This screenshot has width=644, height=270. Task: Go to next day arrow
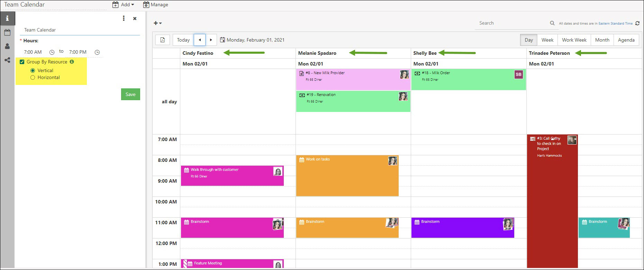[211, 40]
